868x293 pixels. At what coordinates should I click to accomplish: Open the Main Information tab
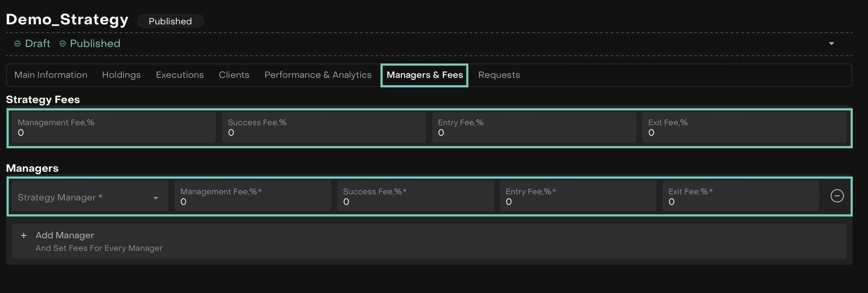50,75
